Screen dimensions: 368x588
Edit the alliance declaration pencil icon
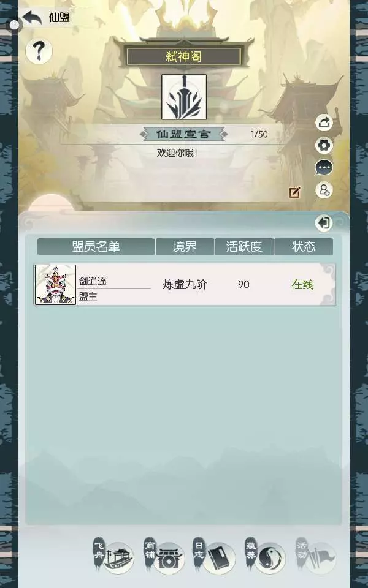coord(295,192)
